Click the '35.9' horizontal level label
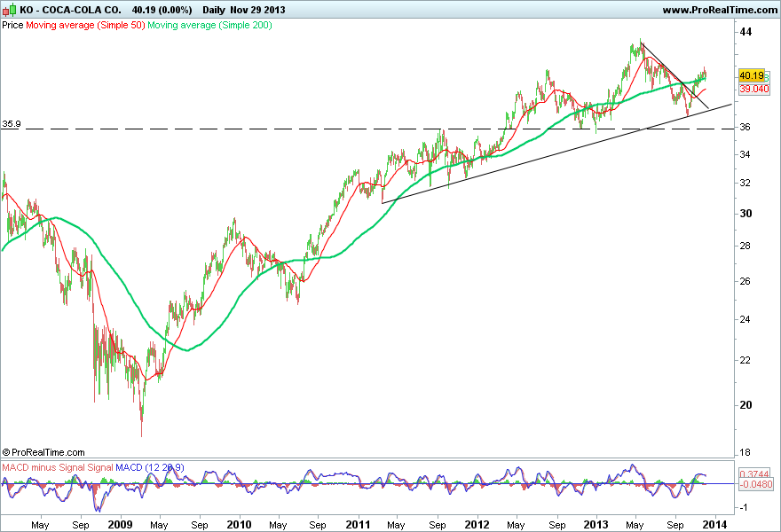This screenshot has width=781, height=532. tap(11, 124)
